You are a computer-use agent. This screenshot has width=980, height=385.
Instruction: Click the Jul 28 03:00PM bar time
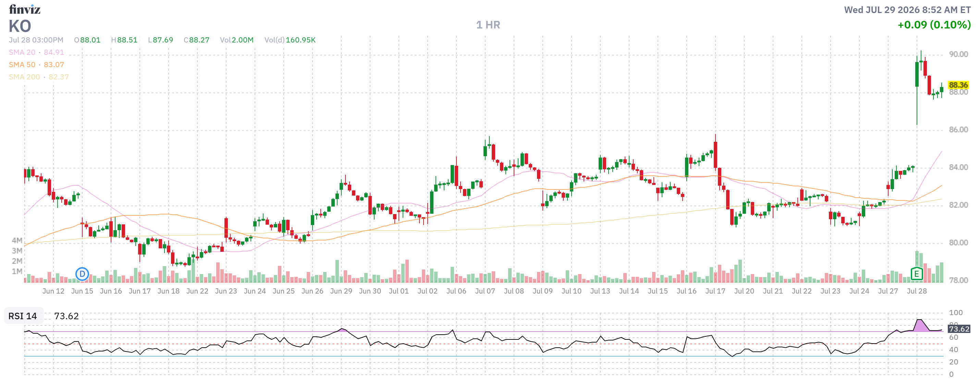pos(36,40)
